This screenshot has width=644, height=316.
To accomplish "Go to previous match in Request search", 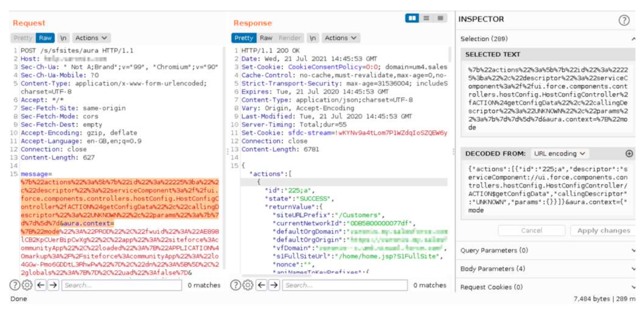I will (x=40, y=285).
